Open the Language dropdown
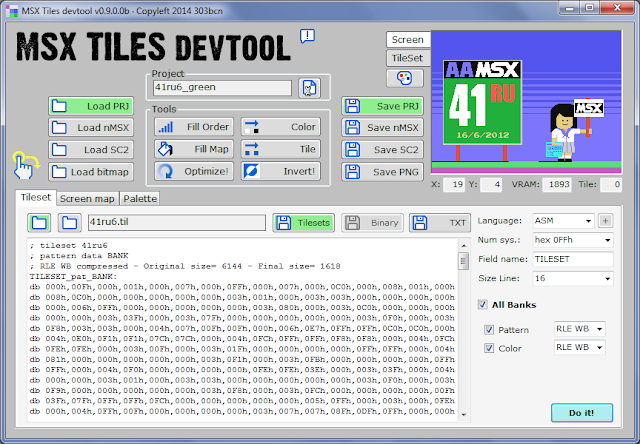Viewport: 640px width, 444px height. point(563,221)
